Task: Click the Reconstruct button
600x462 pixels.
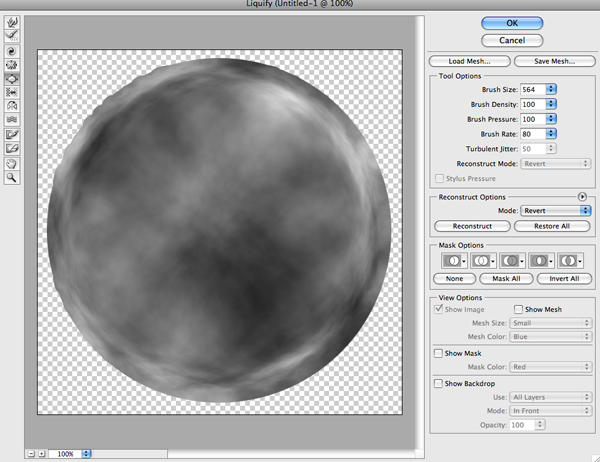Action: [x=472, y=226]
